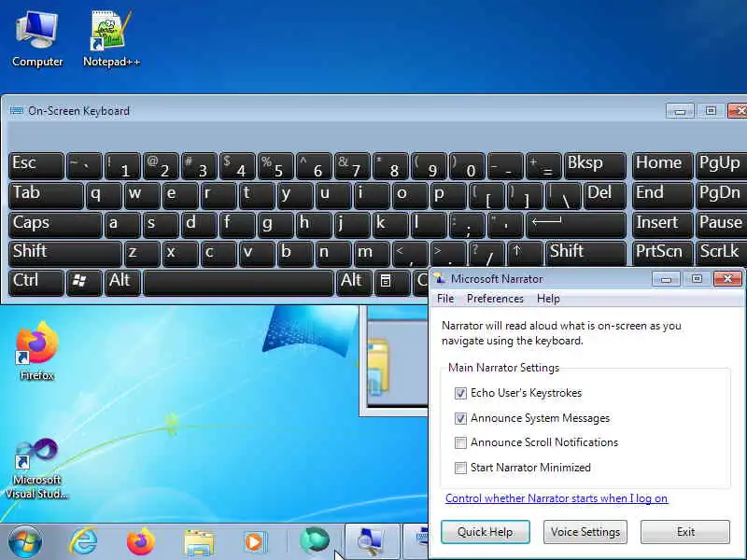Screen dimensions: 747x560
Task: Open the Narrator Help menu
Action: click(x=548, y=299)
